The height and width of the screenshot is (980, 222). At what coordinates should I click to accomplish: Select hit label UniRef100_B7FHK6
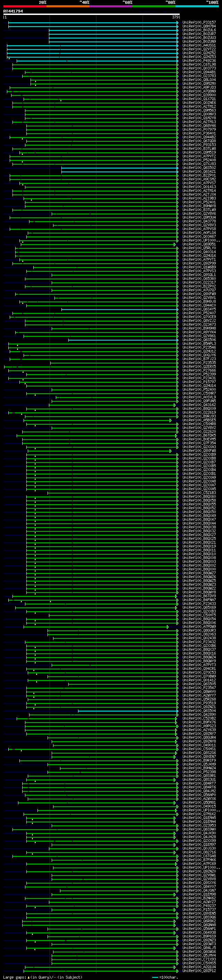[x=199, y=860]
